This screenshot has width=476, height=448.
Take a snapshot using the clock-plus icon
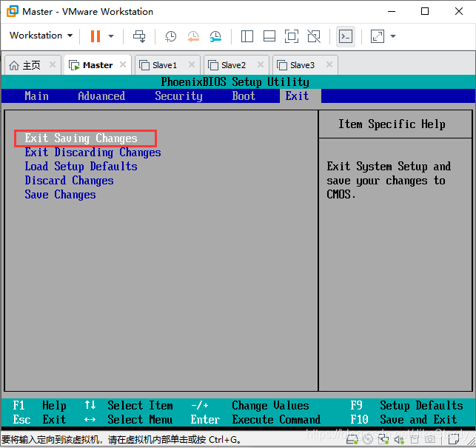[170, 36]
